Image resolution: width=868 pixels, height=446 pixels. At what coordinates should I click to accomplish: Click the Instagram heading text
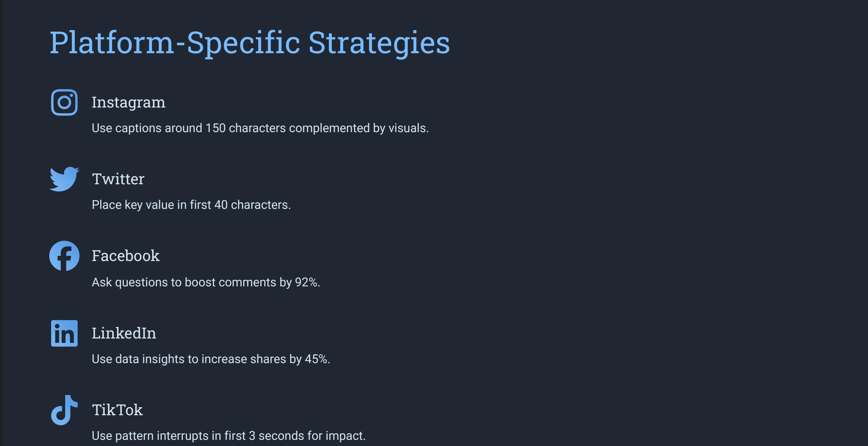(x=128, y=102)
